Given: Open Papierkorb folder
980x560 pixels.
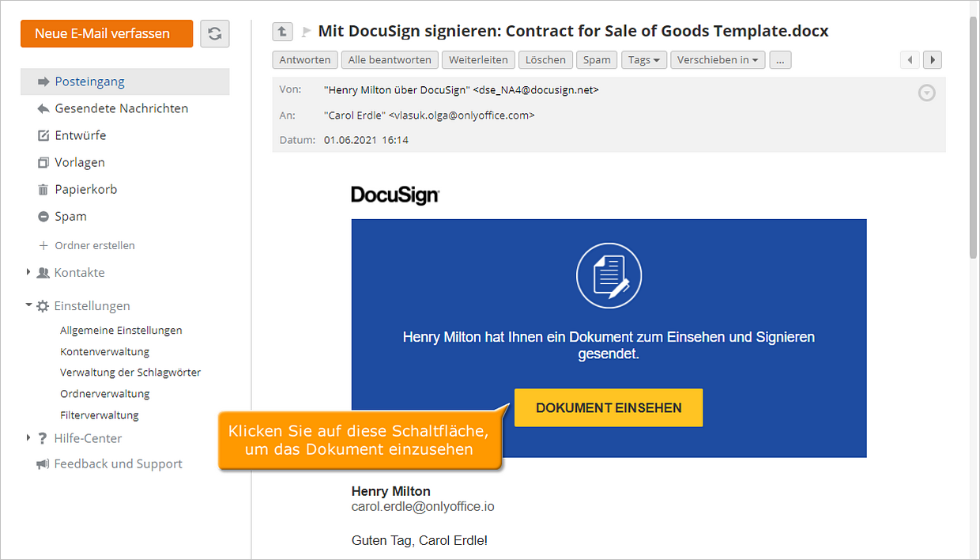Looking at the screenshot, I should click(85, 189).
